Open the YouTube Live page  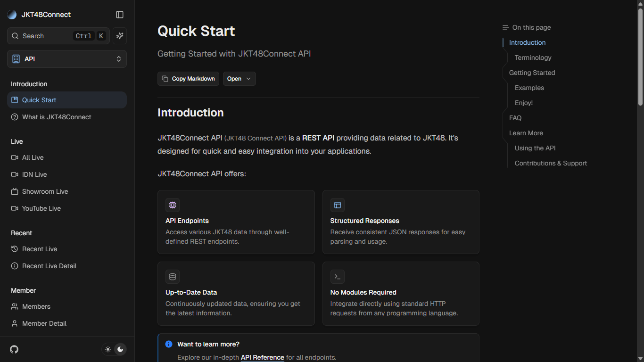pos(67,208)
